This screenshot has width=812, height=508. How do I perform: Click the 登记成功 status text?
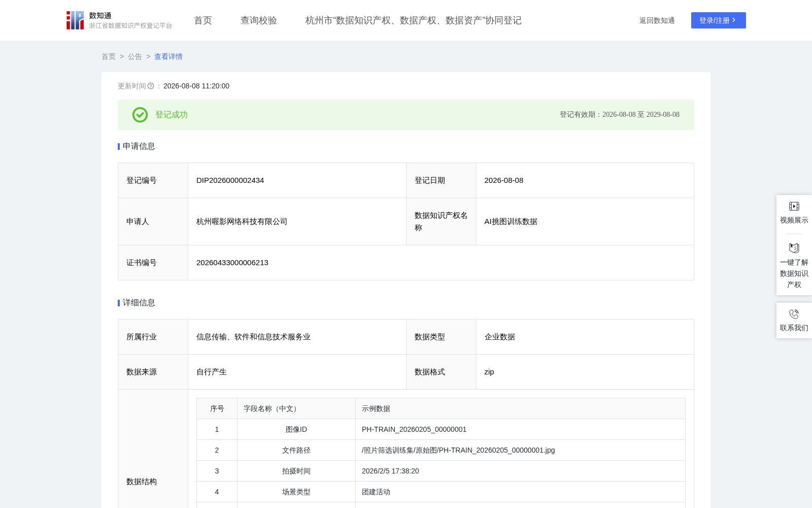(172, 115)
